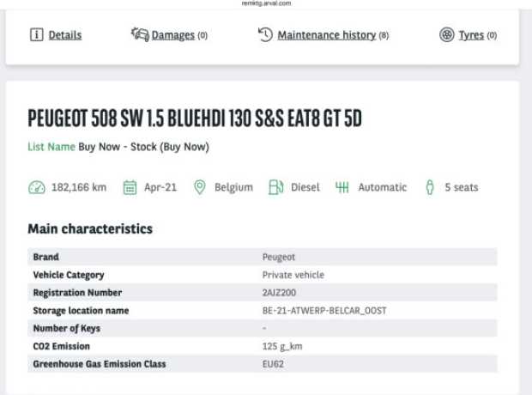Click the 'Private vehicle' value
The width and height of the screenshot is (532, 395).
click(x=293, y=275)
